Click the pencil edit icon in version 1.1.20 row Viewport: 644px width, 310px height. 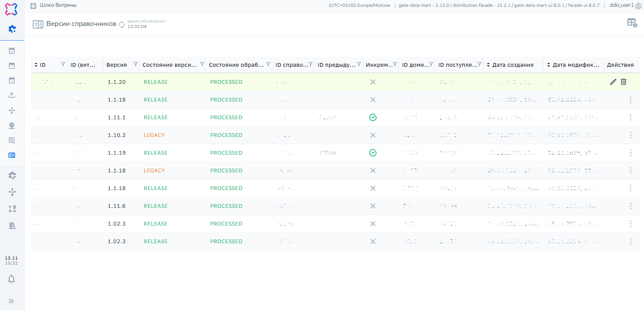click(x=613, y=82)
